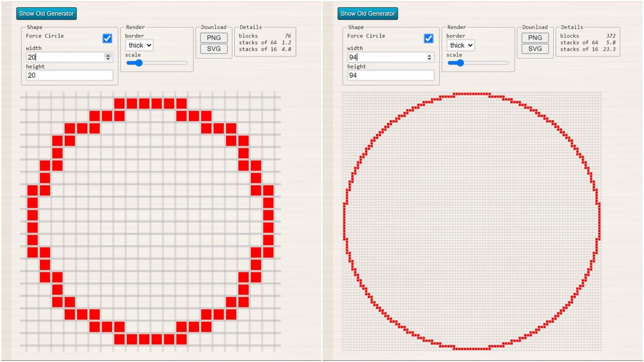This screenshot has width=644, height=362.
Task: Download the small circle as PNG
Action: 213,37
